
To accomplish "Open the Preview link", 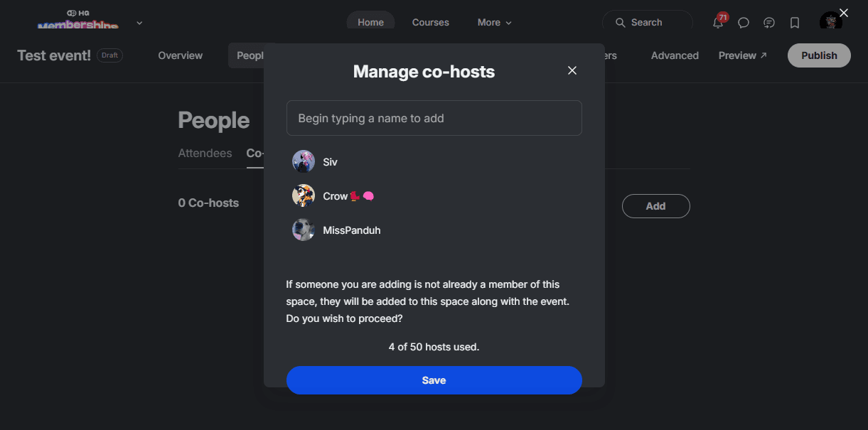I will coord(743,55).
